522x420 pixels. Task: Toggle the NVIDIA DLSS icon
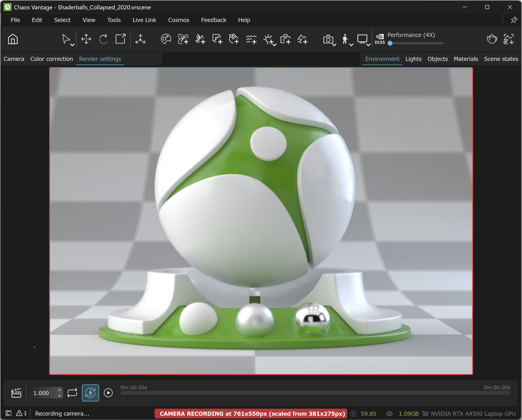(380, 39)
